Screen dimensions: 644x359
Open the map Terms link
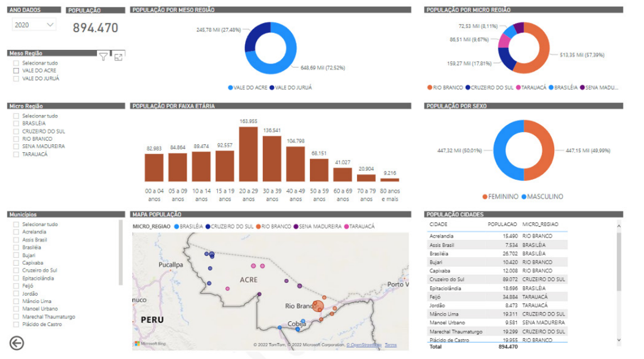[390, 345]
